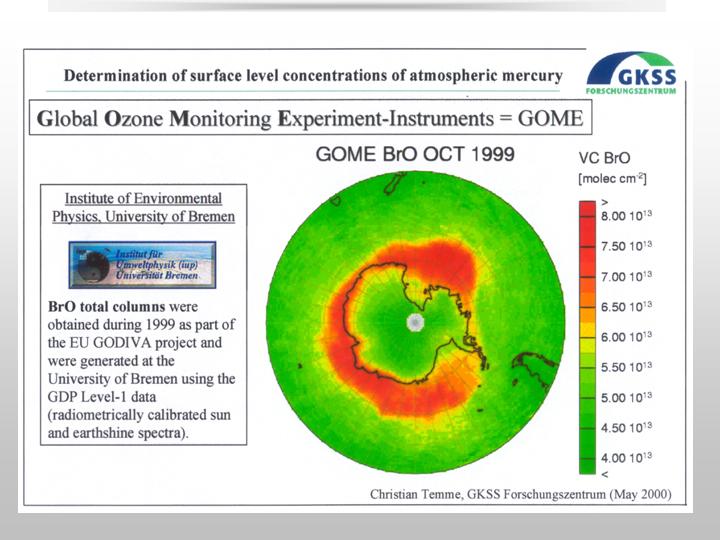
Task: Click the dark green bottom segment of the color scale
Action: (587, 466)
